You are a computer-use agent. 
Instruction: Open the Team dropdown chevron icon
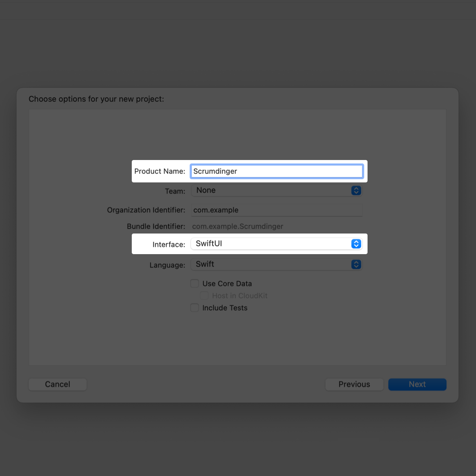click(355, 190)
